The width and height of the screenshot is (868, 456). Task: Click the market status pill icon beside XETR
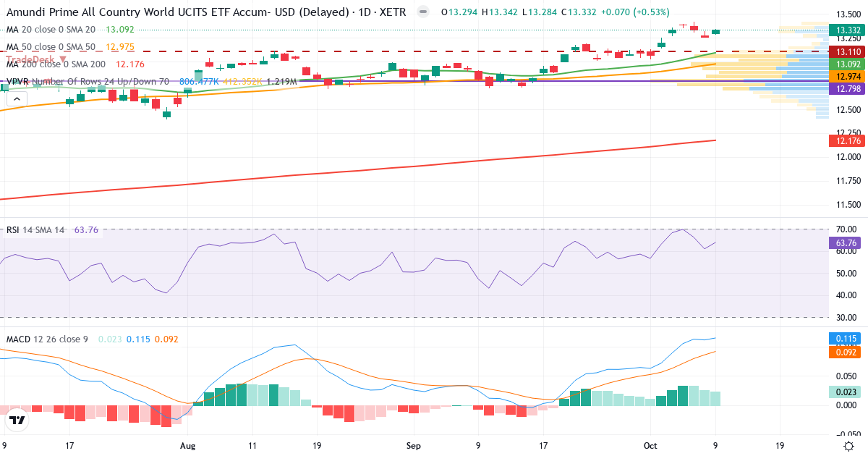(x=423, y=12)
